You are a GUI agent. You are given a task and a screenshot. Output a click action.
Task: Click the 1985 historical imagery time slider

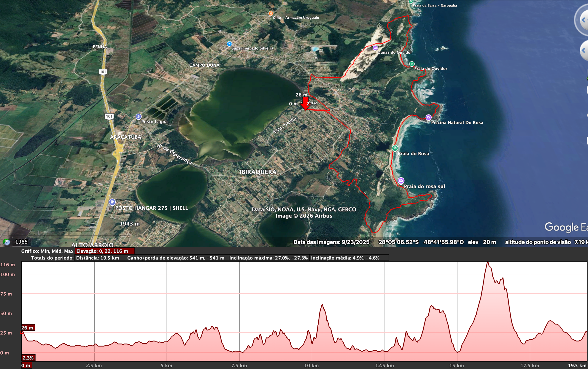point(21,242)
